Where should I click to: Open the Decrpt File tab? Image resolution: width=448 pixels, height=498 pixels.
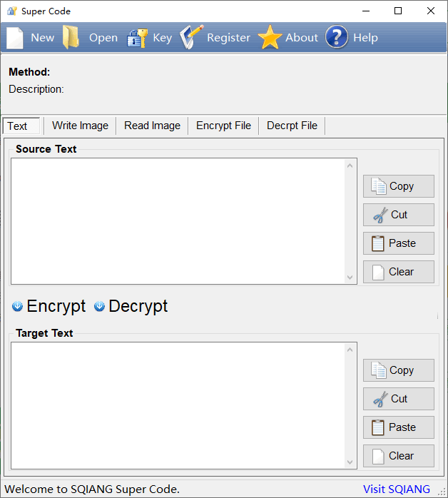pyautogui.click(x=292, y=126)
